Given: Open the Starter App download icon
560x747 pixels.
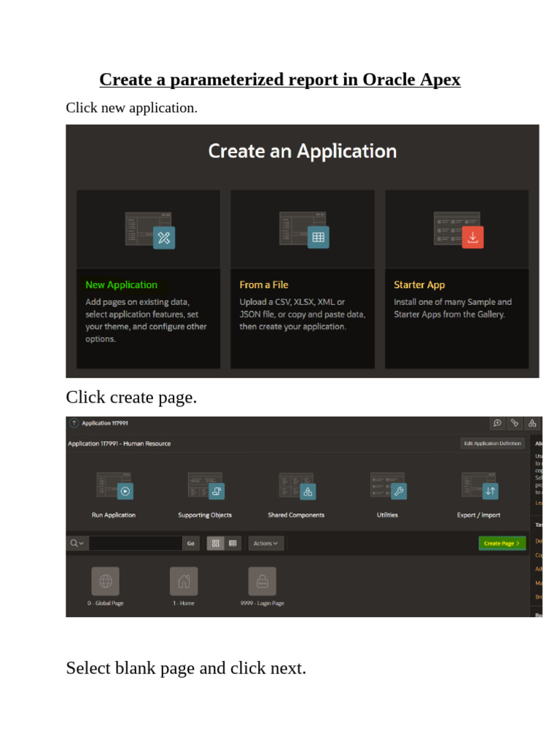Looking at the screenshot, I should (x=457, y=229).
